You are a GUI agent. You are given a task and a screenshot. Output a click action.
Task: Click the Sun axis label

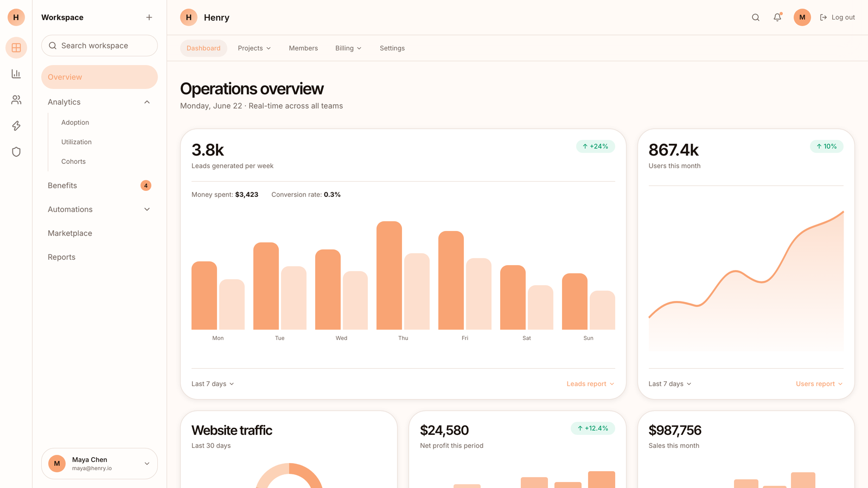coord(589,338)
